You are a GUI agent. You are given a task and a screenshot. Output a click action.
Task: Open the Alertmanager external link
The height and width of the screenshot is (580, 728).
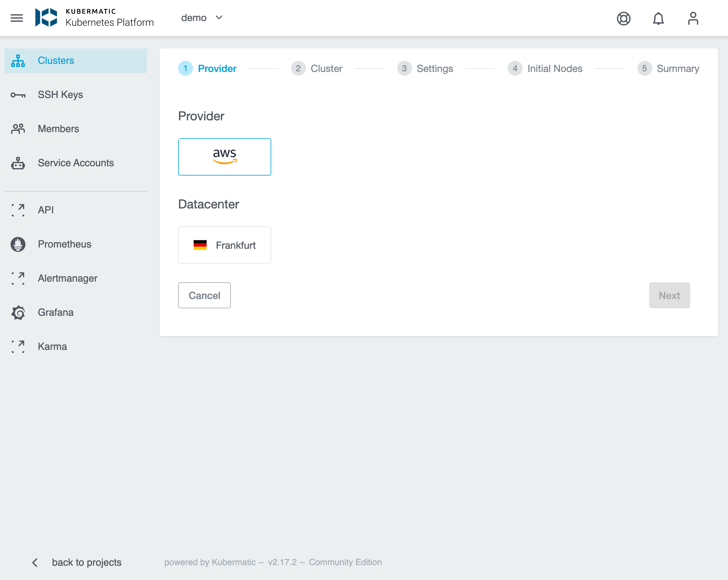point(67,278)
